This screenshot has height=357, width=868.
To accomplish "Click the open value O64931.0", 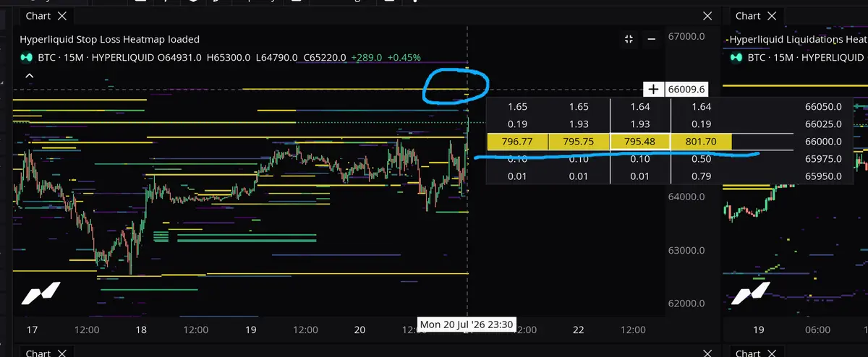I will (180, 57).
